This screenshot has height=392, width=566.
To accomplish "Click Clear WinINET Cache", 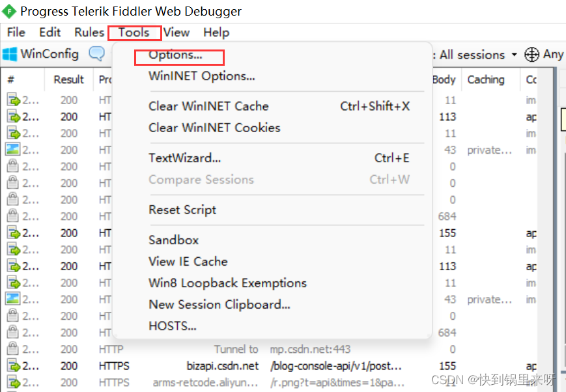I will click(x=208, y=106).
